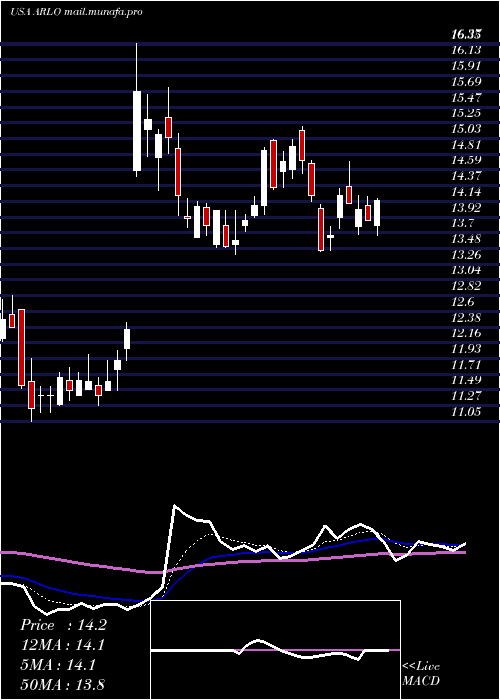Click the 14.37 price axis label
The image size is (500, 700).
[467, 176]
